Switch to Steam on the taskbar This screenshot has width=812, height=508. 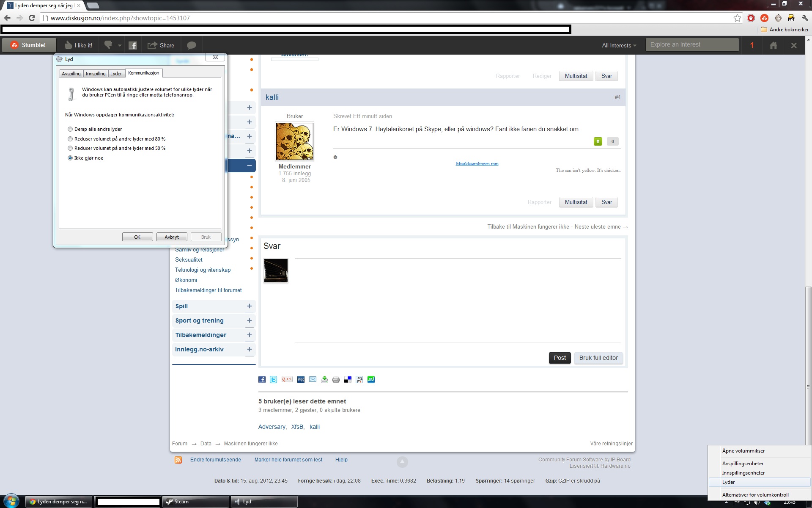click(196, 502)
